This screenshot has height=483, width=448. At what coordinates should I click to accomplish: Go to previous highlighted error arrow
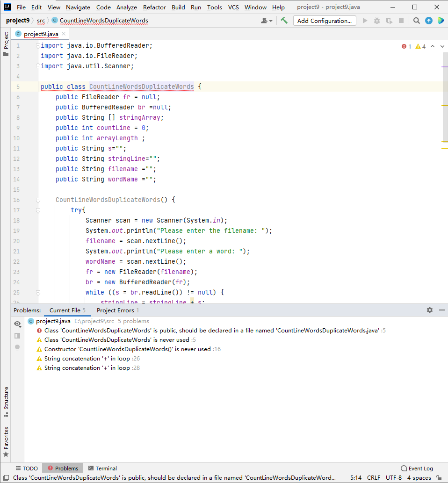(433, 46)
